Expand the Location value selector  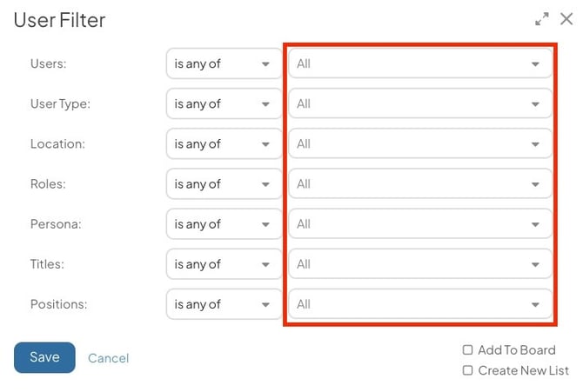pos(420,144)
